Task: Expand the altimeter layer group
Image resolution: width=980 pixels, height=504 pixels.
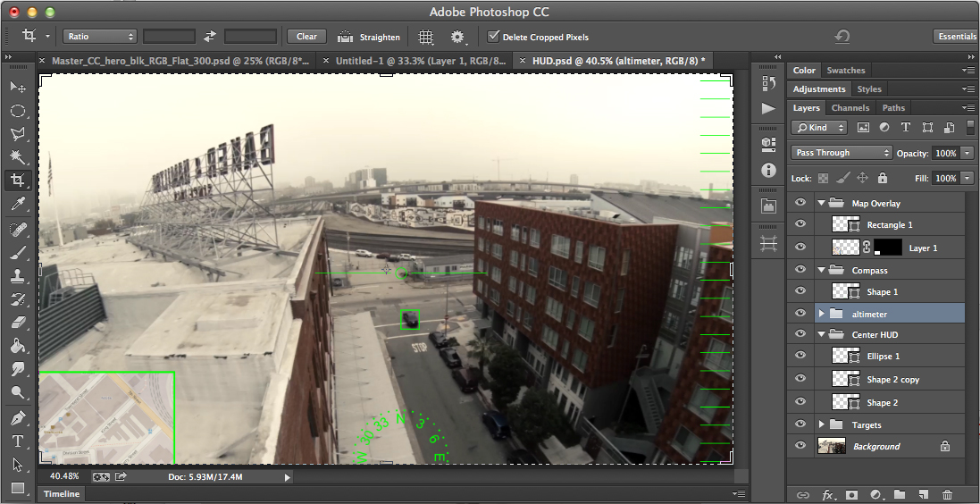Action: click(821, 314)
